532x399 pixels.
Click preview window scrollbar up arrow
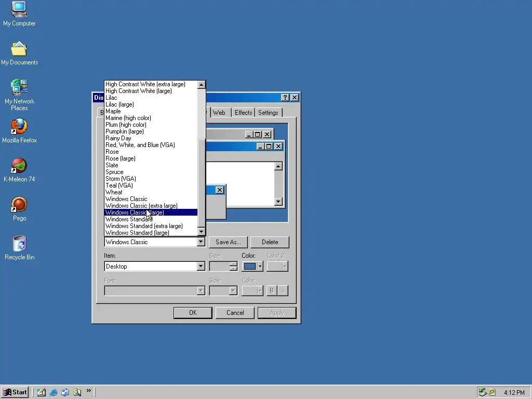point(278,166)
